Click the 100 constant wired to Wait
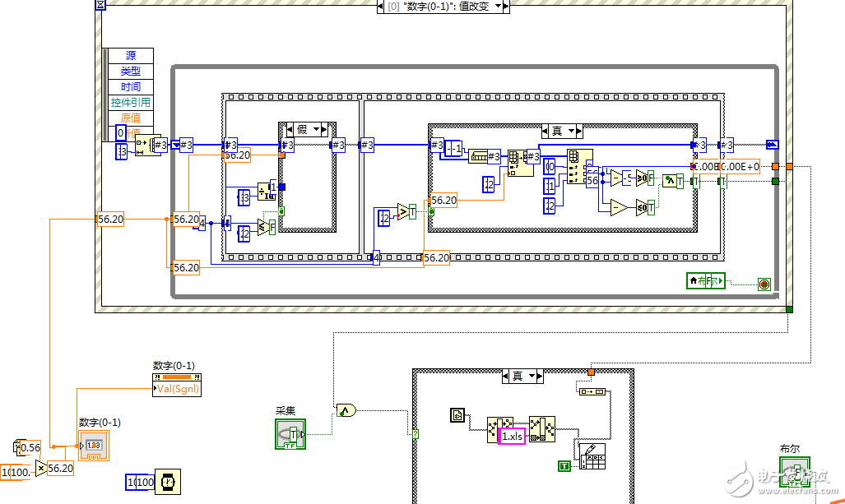The image size is (845, 504). (x=141, y=482)
